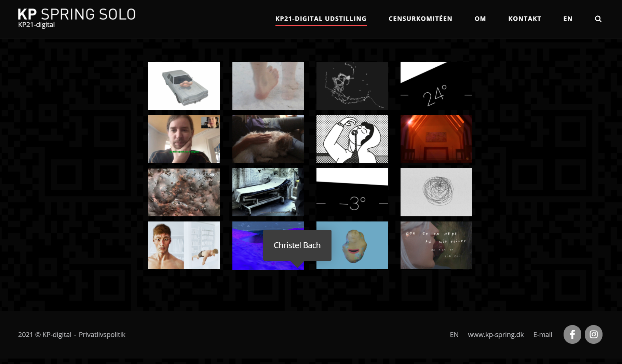Open the white scribble line artwork on dark
This screenshot has width=622, height=364.
click(x=352, y=86)
